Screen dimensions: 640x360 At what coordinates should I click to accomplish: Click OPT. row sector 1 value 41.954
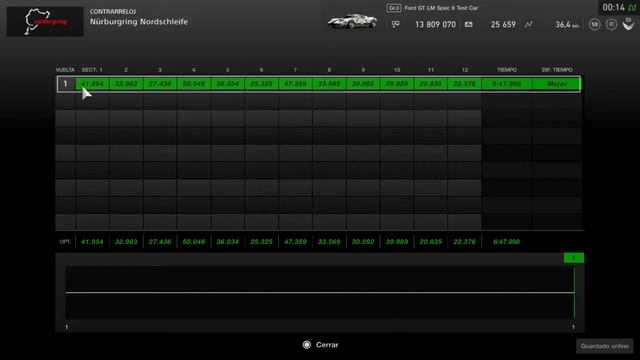click(x=92, y=242)
